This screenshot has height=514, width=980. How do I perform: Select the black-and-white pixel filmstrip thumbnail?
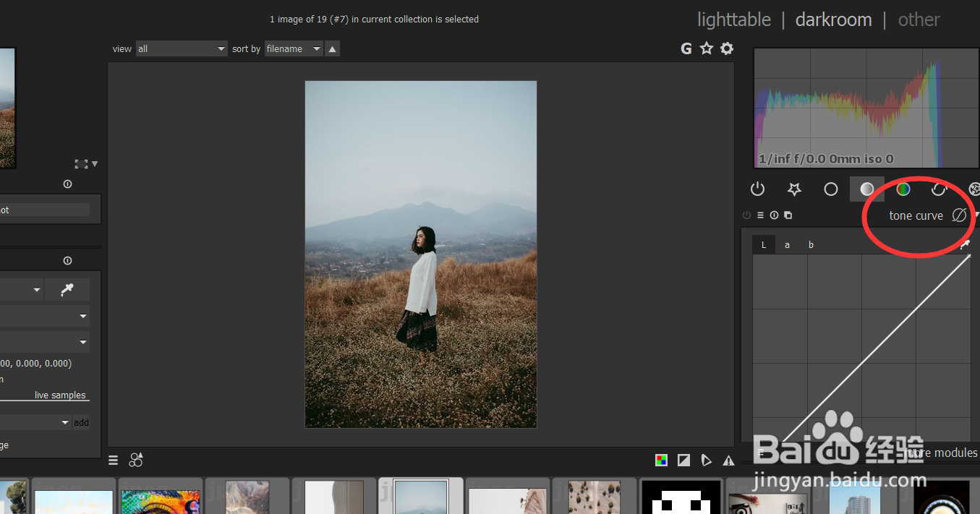pos(681,497)
